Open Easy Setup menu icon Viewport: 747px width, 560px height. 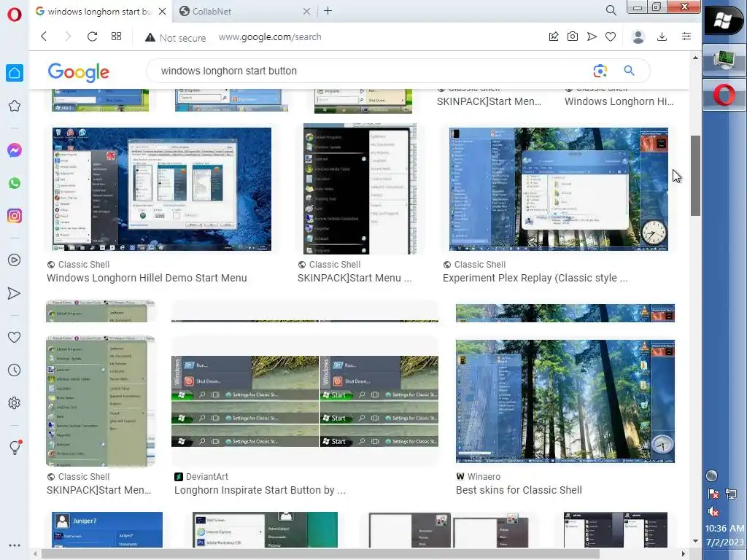coord(686,36)
